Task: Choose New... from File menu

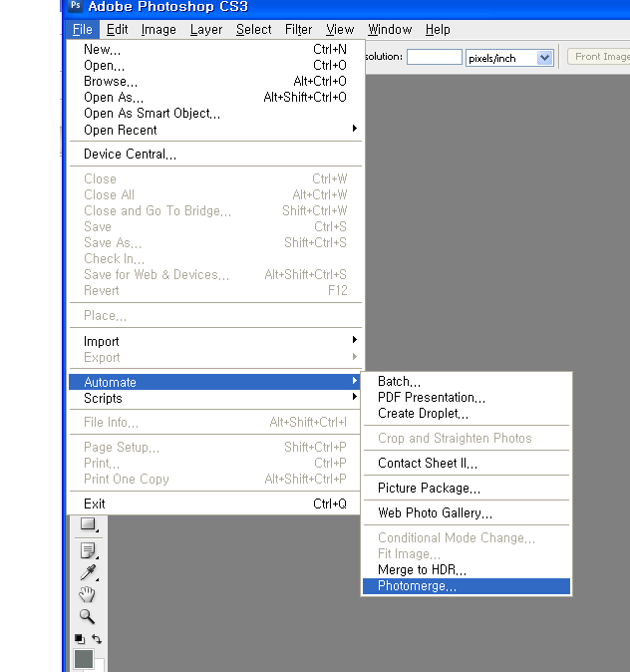Action: click(x=215, y=49)
